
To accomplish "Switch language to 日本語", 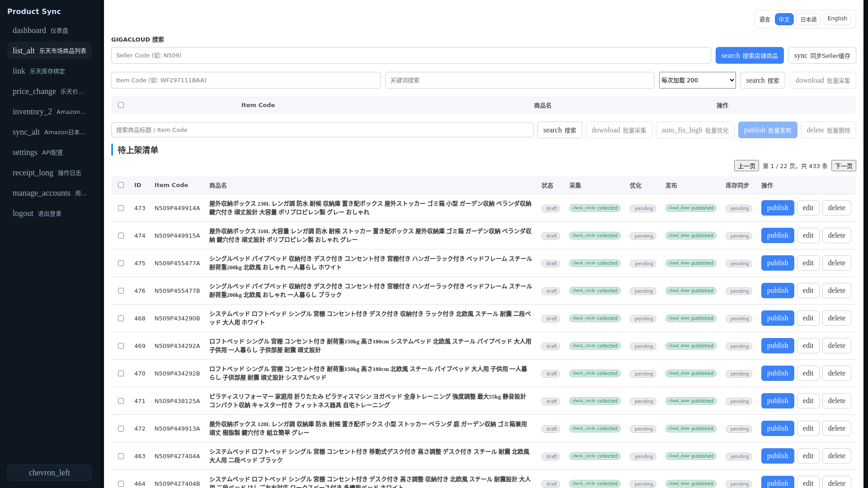I will (x=808, y=19).
